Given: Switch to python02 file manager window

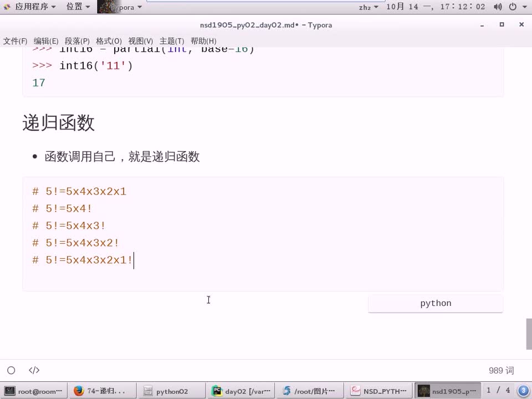Looking at the screenshot, I should coord(172,391).
